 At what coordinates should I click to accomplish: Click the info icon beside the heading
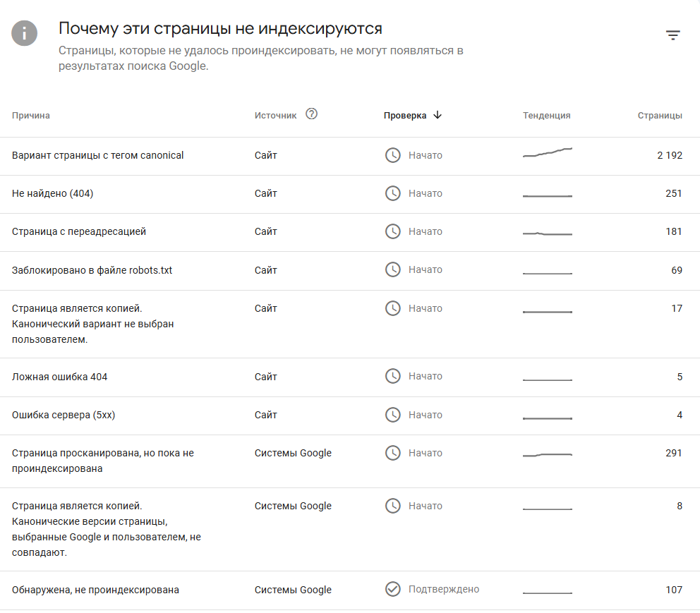click(x=25, y=33)
